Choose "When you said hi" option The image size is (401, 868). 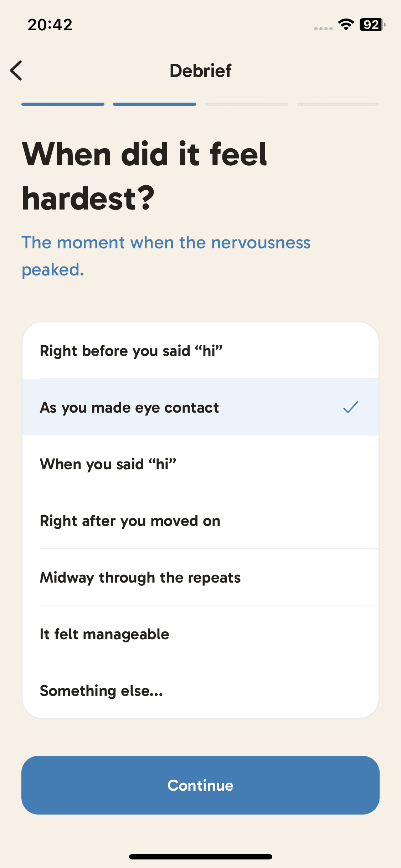point(200,464)
